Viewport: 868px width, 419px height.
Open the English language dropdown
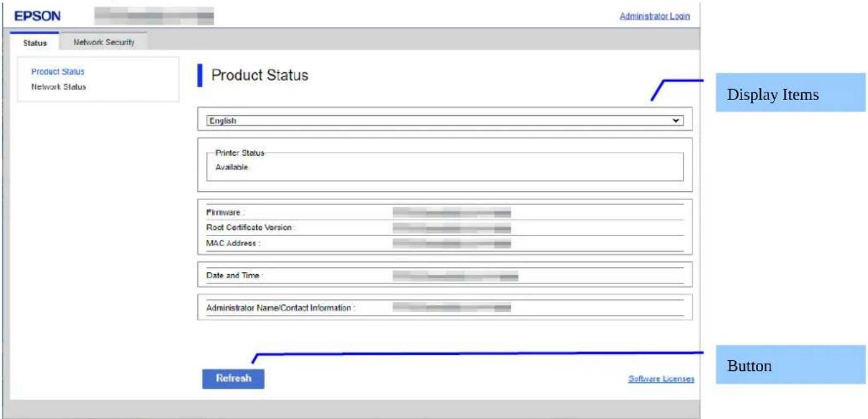click(x=445, y=120)
